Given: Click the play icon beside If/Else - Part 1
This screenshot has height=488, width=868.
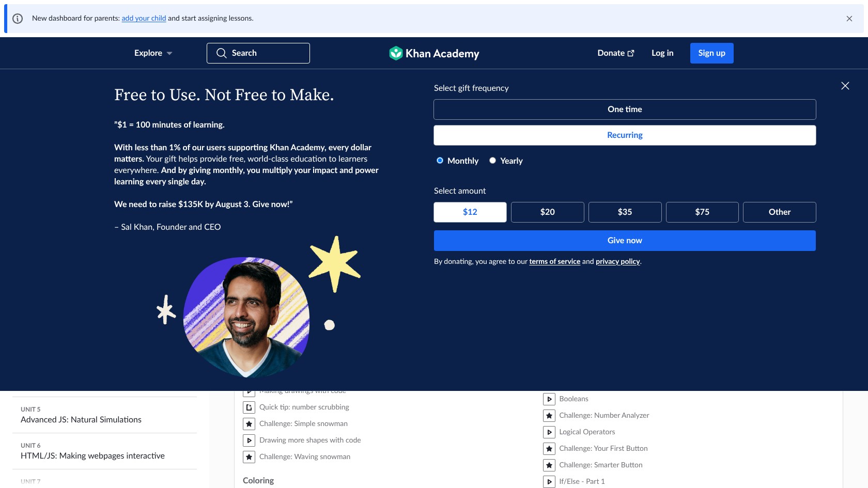Looking at the screenshot, I should [x=549, y=482].
